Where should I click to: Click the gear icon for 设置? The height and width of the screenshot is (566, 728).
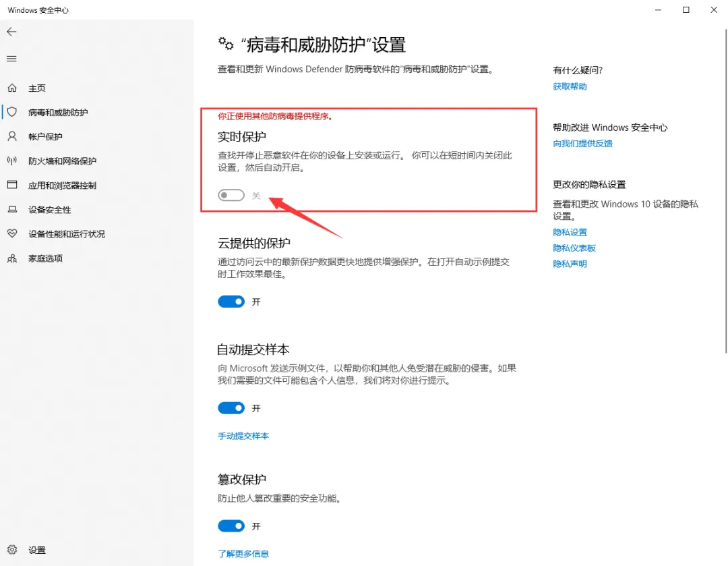[12, 550]
